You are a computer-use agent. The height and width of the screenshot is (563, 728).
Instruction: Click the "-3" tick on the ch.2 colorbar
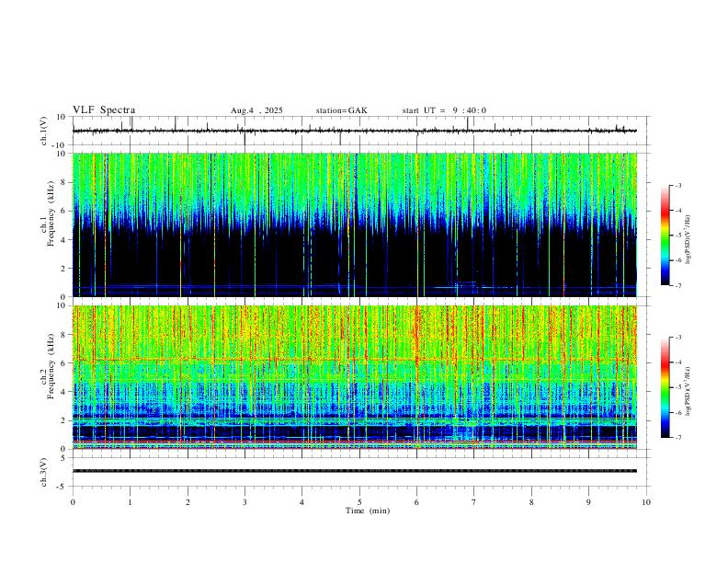(678, 338)
